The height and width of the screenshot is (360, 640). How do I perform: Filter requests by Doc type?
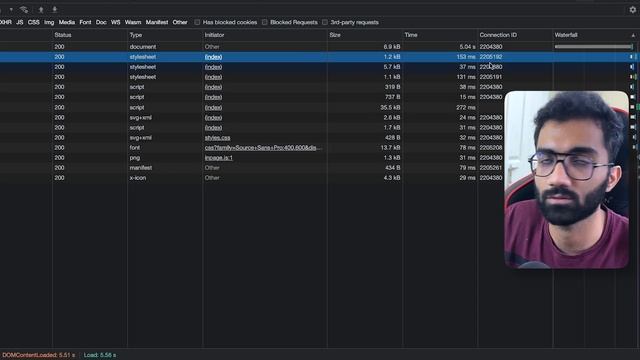pyautogui.click(x=101, y=22)
